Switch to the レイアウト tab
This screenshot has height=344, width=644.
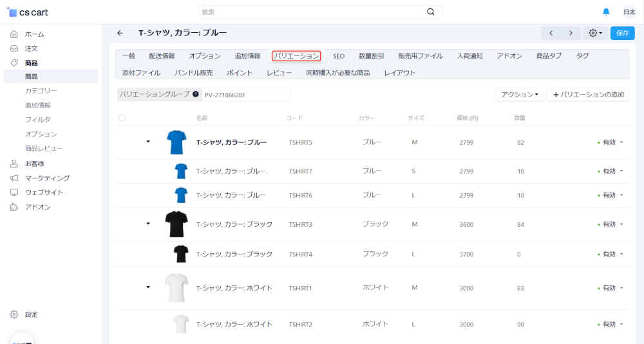tap(400, 73)
